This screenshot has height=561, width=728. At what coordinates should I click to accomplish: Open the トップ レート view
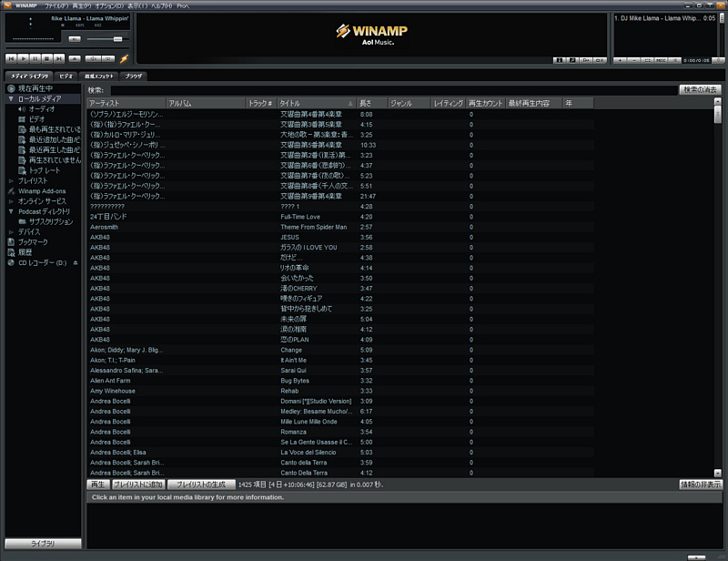[45, 170]
